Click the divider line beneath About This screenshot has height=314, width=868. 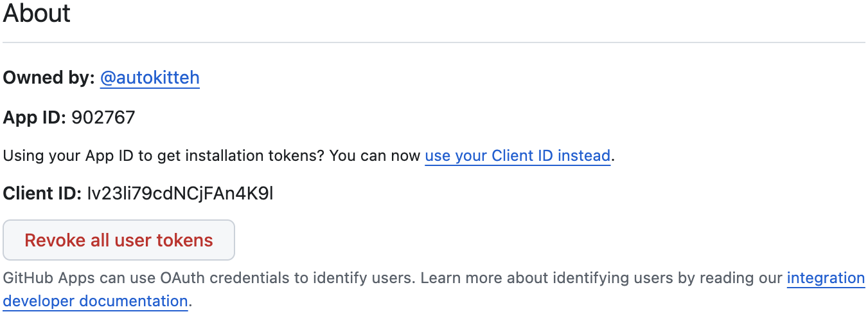[434, 42]
